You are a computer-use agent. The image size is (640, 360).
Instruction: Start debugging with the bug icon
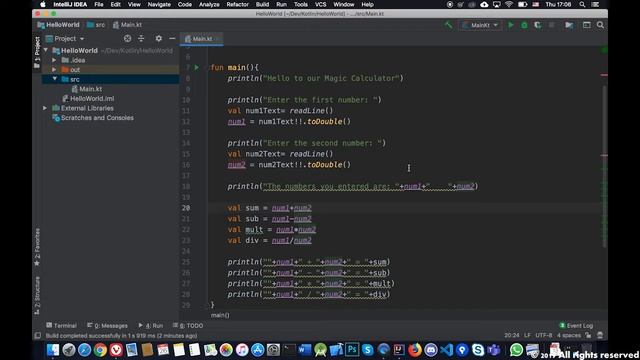click(524, 25)
